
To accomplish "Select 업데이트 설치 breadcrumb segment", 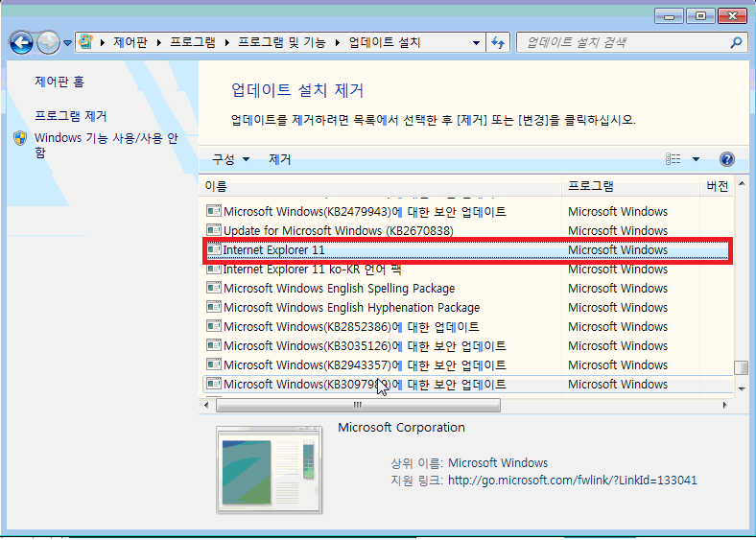I will pos(385,42).
